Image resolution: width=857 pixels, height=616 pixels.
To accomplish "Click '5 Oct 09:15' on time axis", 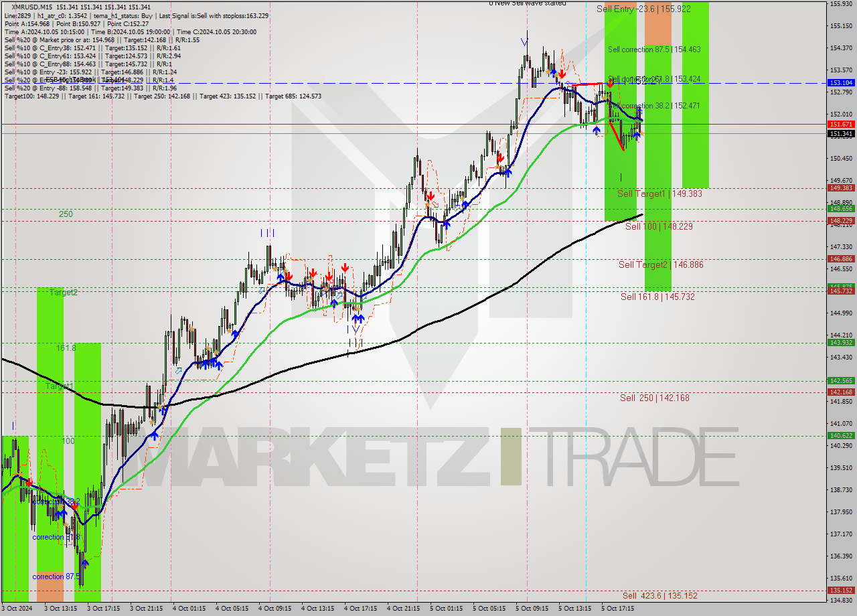I will (x=532, y=609).
